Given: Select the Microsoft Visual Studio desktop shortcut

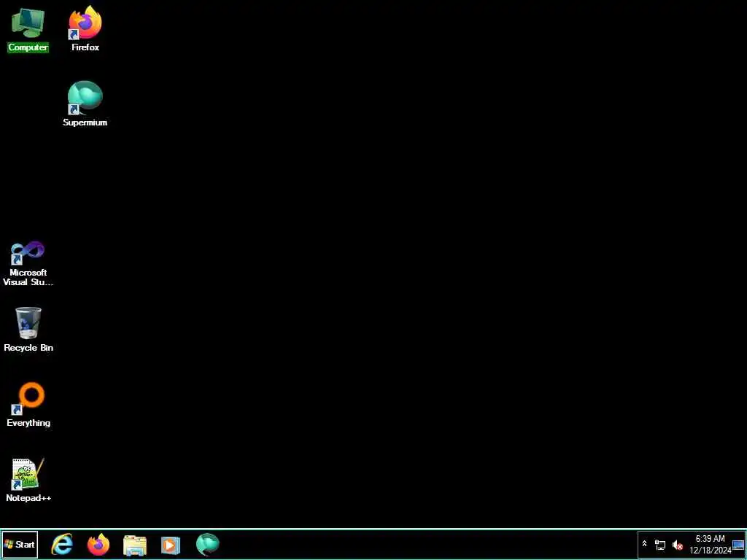Looking at the screenshot, I should (x=28, y=263).
